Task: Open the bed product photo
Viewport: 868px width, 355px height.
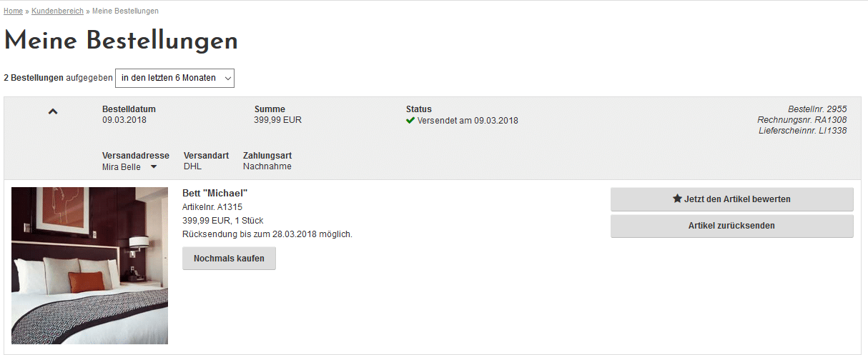Action: click(x=89, y=266)
